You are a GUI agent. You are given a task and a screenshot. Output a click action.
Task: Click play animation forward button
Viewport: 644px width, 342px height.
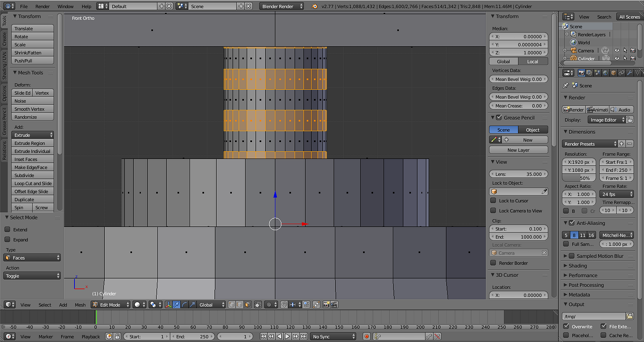pyautogui.click(x=287, y=336)
